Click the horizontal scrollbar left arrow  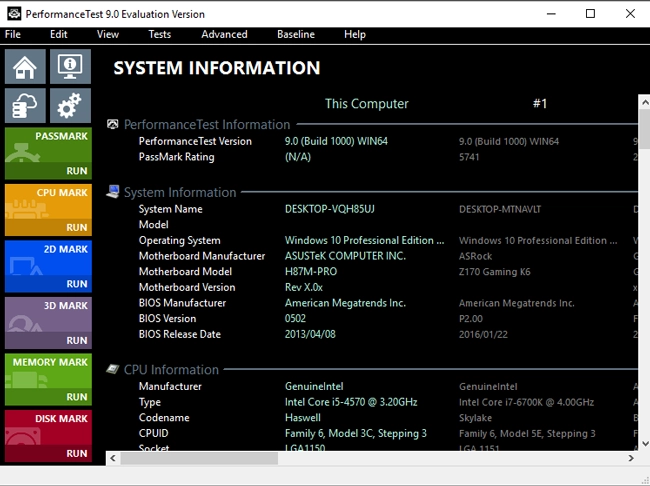[x=113, y=458]
